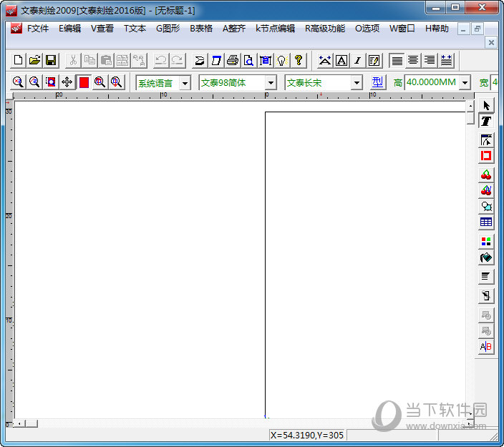The width and height of the screenshot is (504, 447).
Task: Toggle right text alignment
Action: coord(430,60)
